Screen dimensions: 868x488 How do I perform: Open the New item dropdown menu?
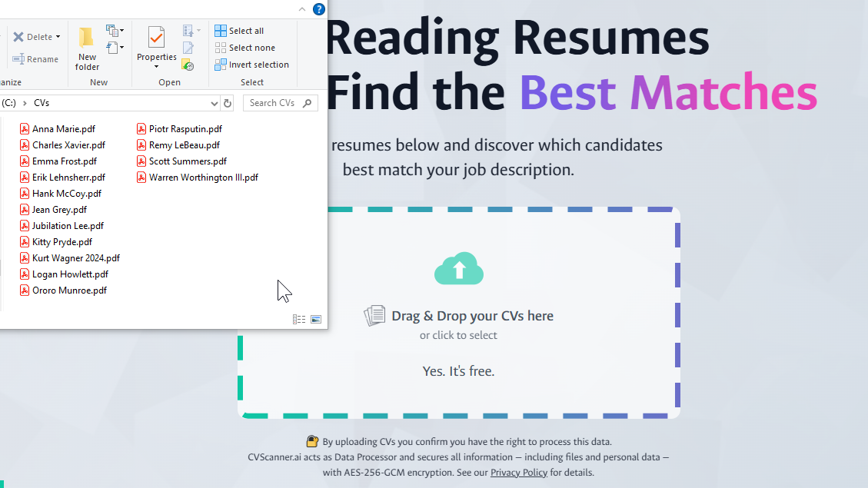[115, 31]
